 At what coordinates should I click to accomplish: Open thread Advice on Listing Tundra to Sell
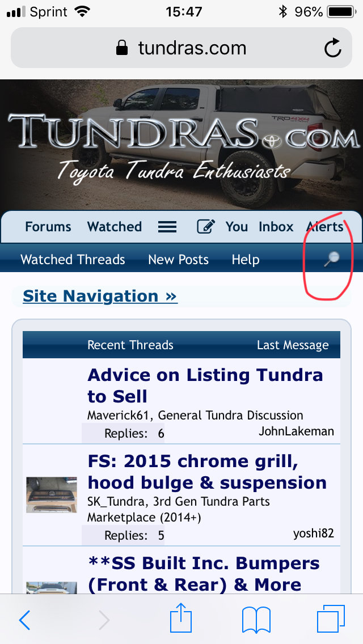205,385
